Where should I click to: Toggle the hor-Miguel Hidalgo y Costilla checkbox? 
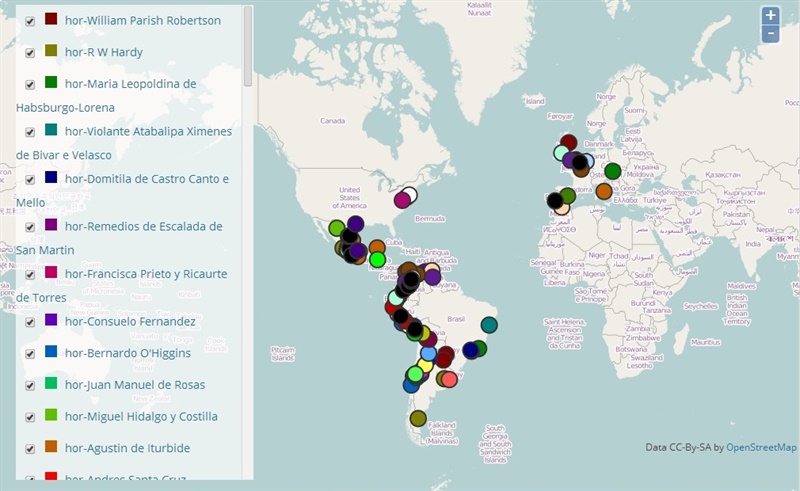(30, 417)
